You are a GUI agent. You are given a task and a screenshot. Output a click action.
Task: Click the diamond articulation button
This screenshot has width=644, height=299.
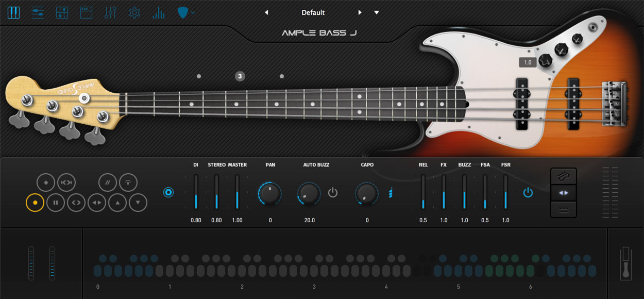(x=46, y=182)
